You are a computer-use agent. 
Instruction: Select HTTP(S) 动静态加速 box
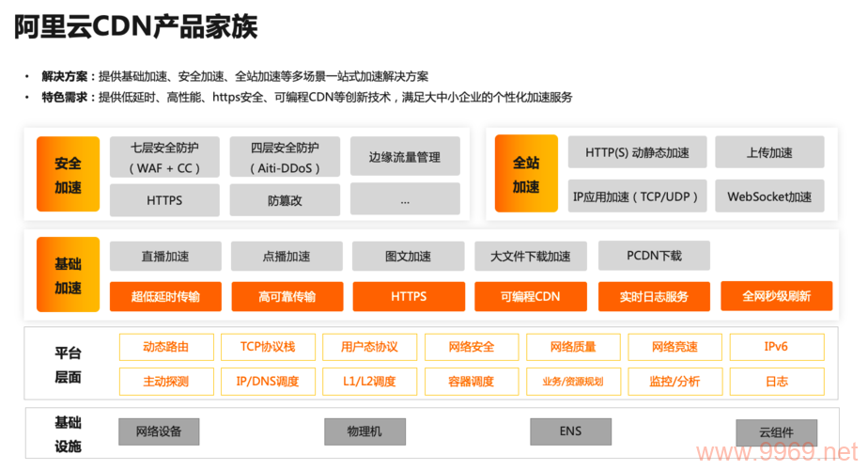click(637, 152)
